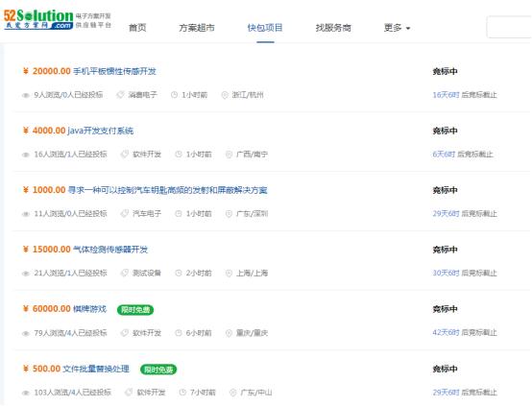
Task: Click the eye icon beside 79人浏览
Action: tap(25, 333)
